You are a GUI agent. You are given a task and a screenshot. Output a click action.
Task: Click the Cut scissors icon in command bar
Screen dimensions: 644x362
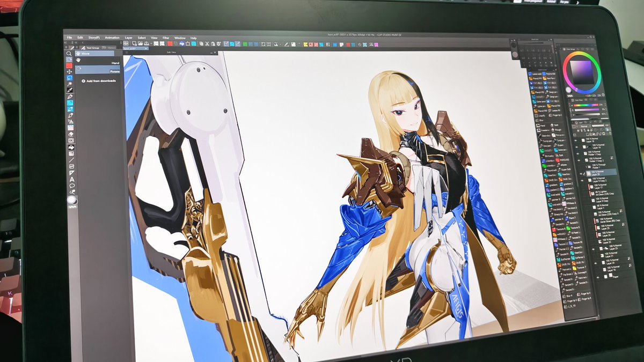[207, 43]
